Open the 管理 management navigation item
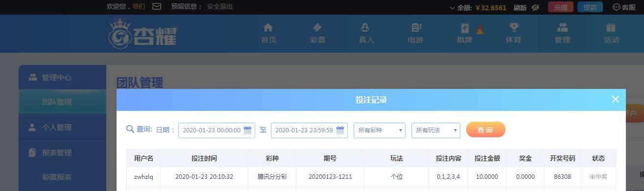Image resolution: width=644 pixels, height=191 pixels. (562, 33)
